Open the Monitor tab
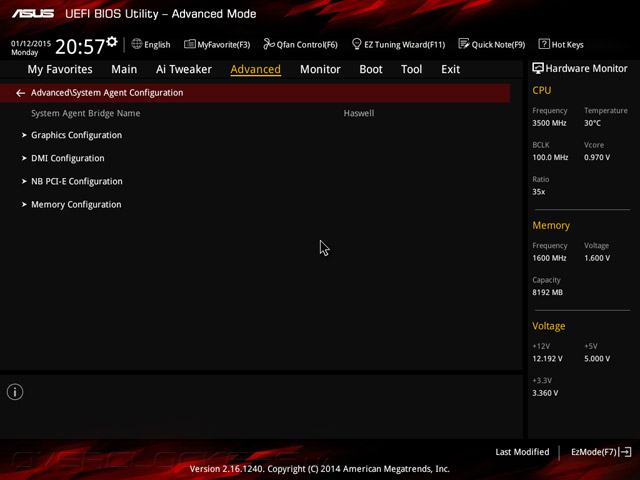The height and width of the screenshot is (480, 640). pos(320,69)
